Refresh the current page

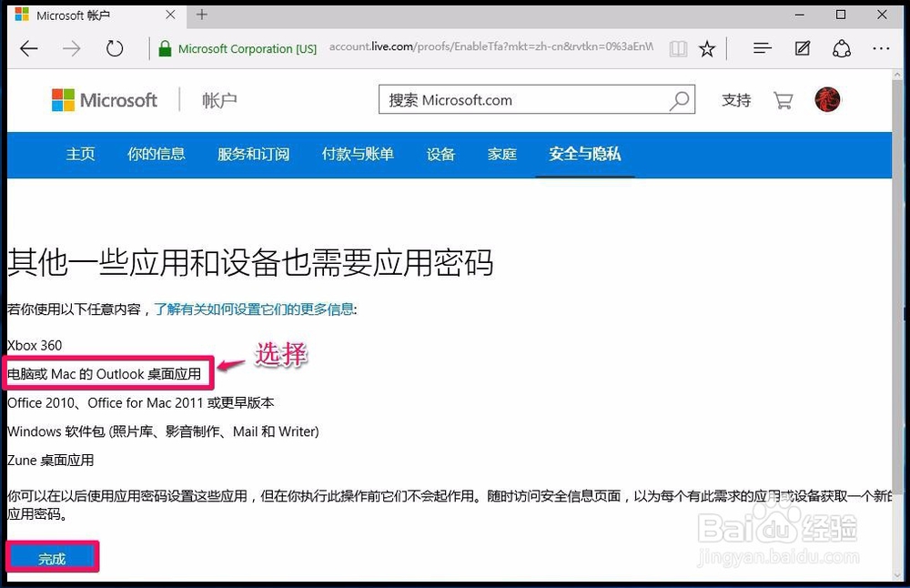pos(115,48)
